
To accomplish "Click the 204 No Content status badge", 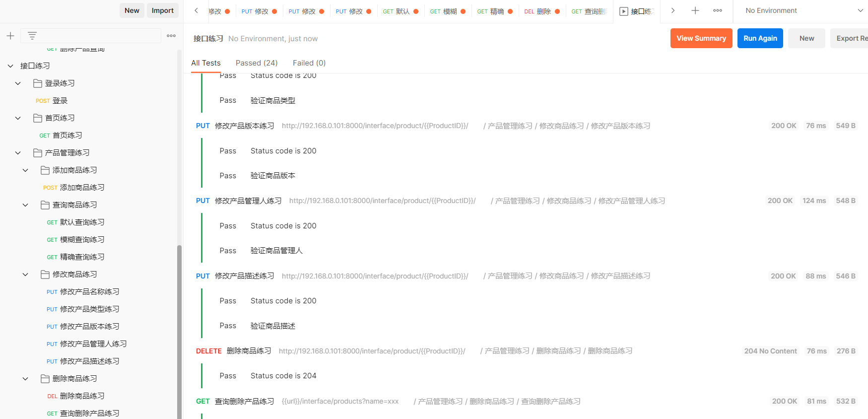I will (x=771, y=351).
